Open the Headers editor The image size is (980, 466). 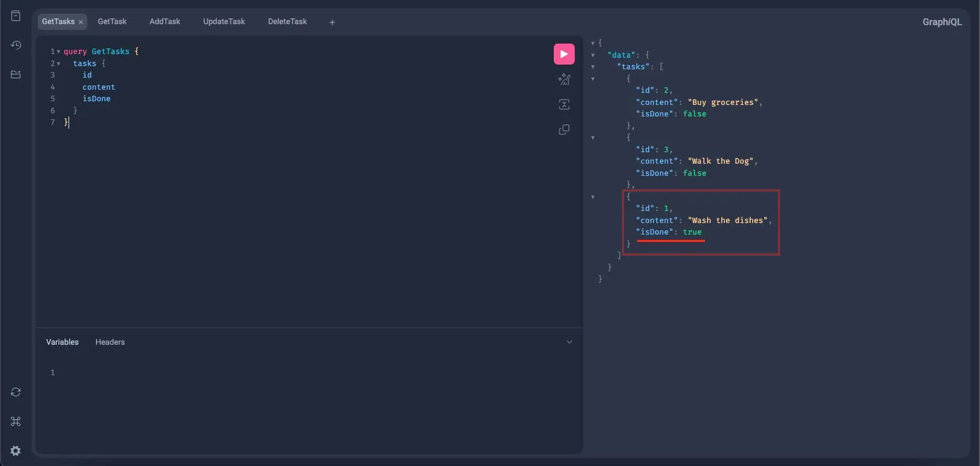click(x=110, y=342)
